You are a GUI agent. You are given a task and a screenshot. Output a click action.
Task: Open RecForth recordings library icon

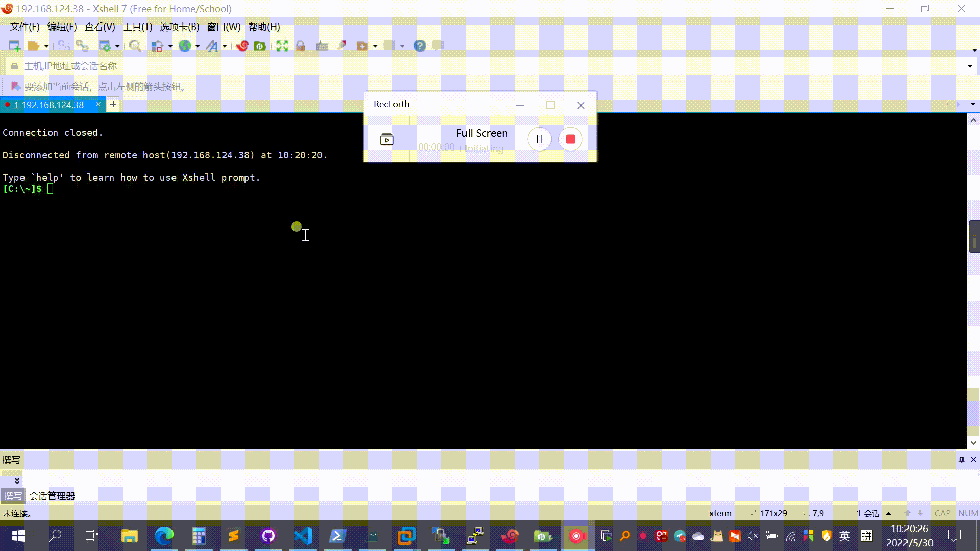point(387,139)
